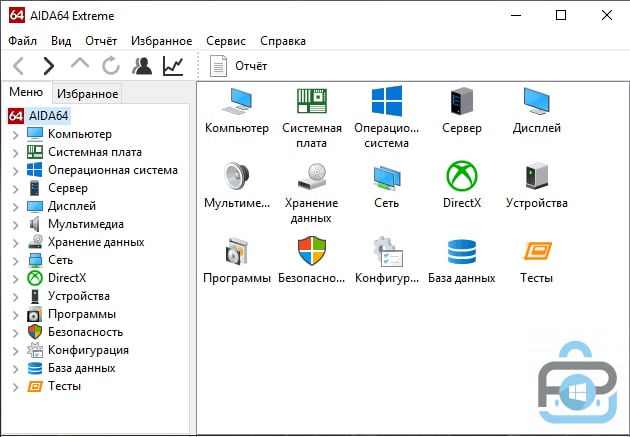
Task: Select Тесты in the tree
Action: (64, 386)
